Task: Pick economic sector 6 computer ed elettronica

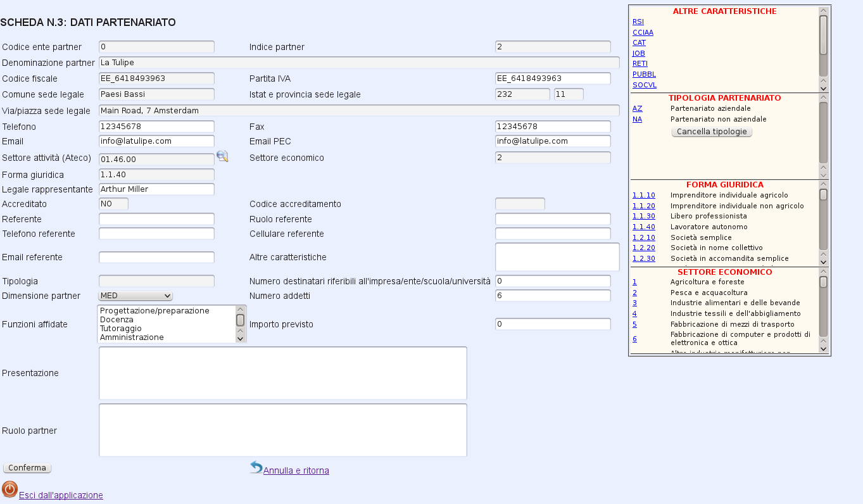Action: 634,339
